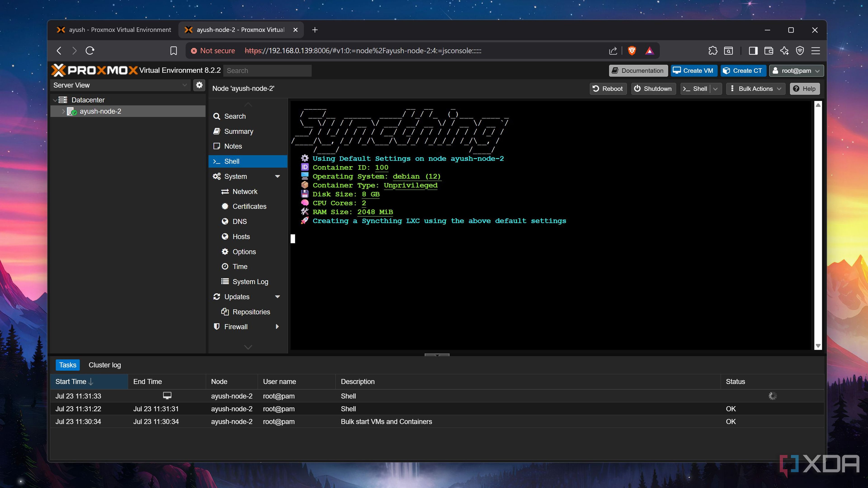Open the root@pam user menu

[x=796, y=70]
